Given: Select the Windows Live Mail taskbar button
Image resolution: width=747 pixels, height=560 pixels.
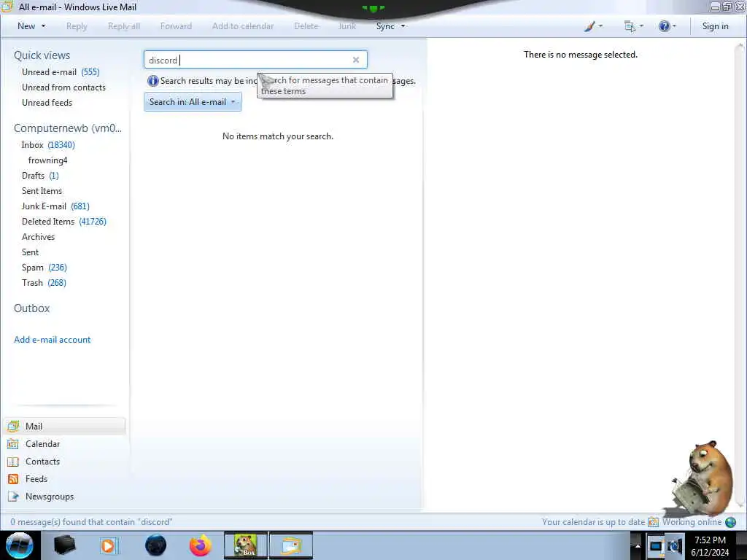Looking at the screenshot, I should point(291,545).
